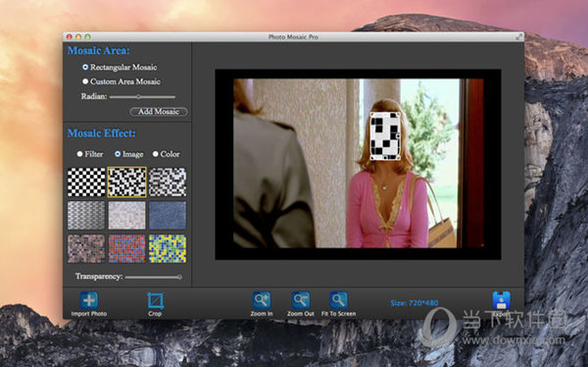Select the Custom Area Mosaic option

point(85,81)
